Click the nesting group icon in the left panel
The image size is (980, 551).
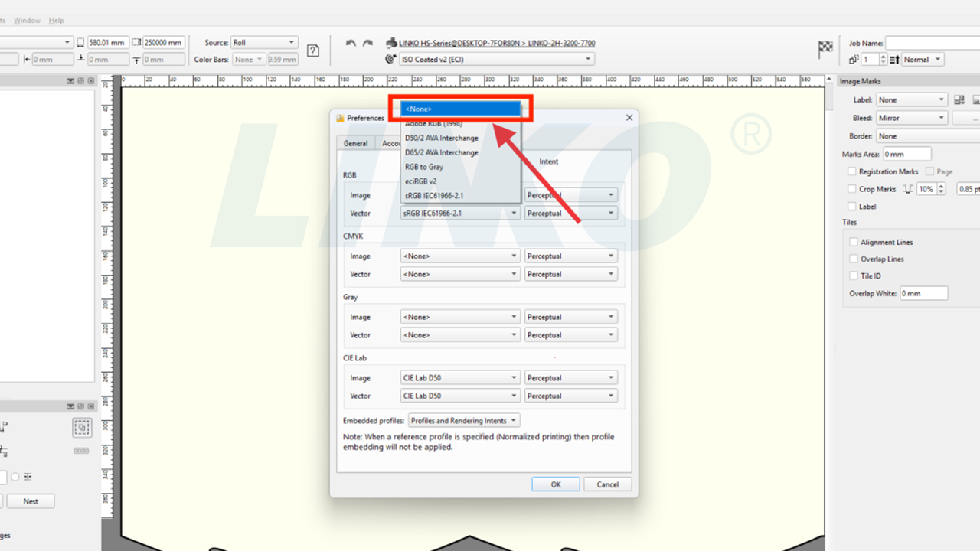[x=82, y=428]
